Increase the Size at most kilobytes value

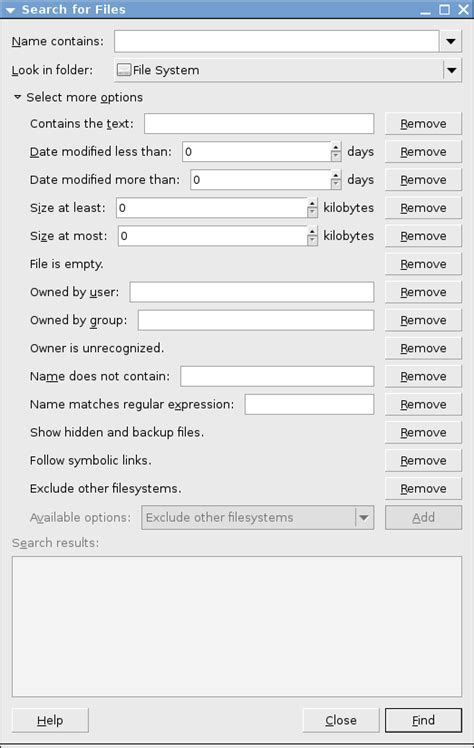pyautogui.click(x=312, y=231)
